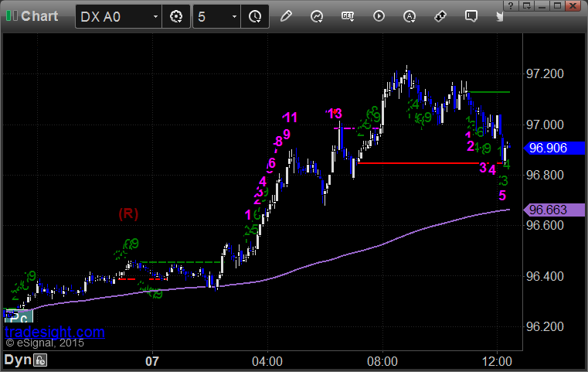Maximize the chart window

[557, 5]
